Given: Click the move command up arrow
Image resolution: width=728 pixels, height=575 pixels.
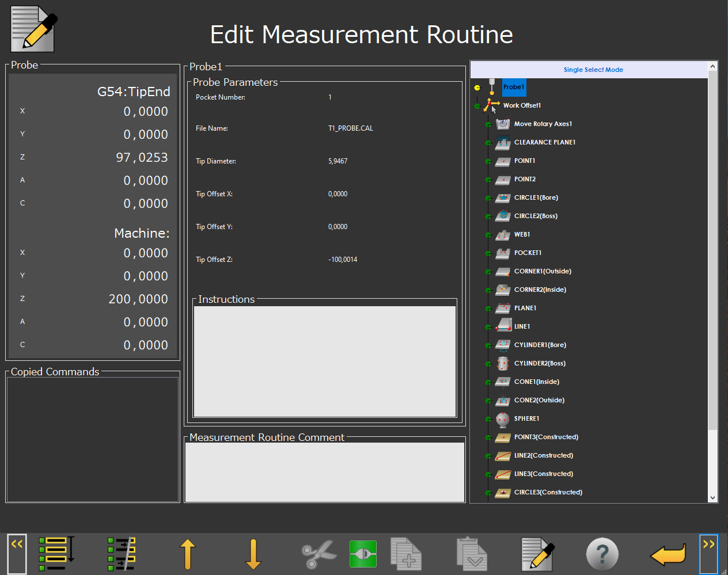Looking at the screenshot, I should coord(188,554).
